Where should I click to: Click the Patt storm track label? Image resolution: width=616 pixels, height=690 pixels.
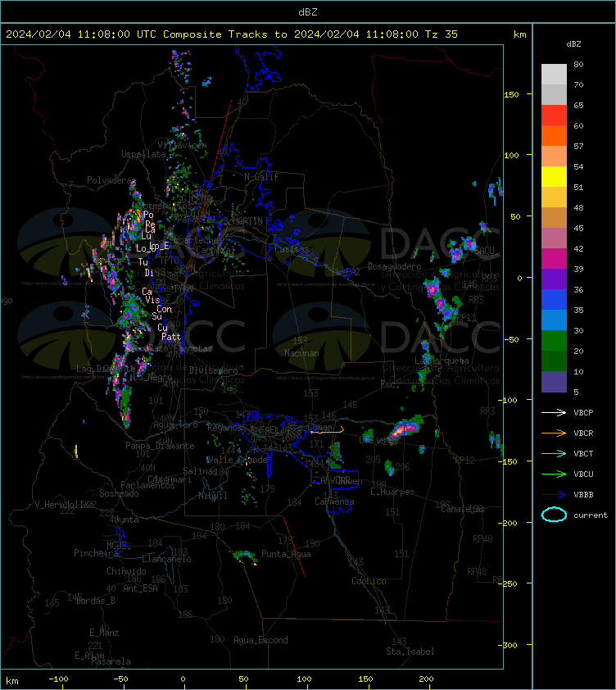coord(171,337)
